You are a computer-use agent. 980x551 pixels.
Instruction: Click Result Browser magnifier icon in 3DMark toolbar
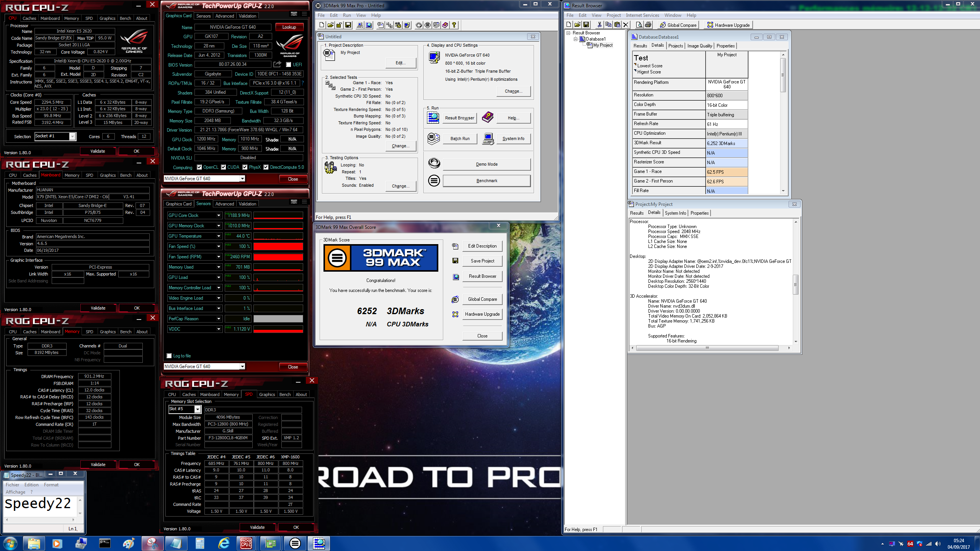point(369,25)
